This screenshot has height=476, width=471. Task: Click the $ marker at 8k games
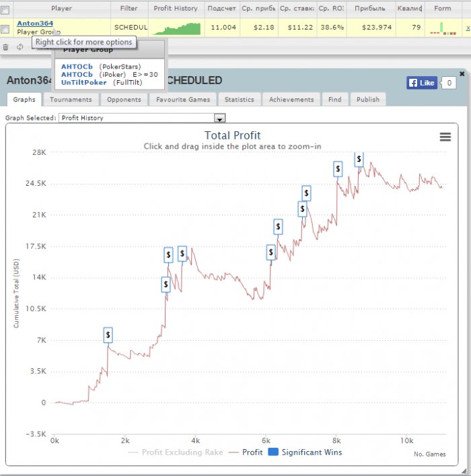[338, 169]
